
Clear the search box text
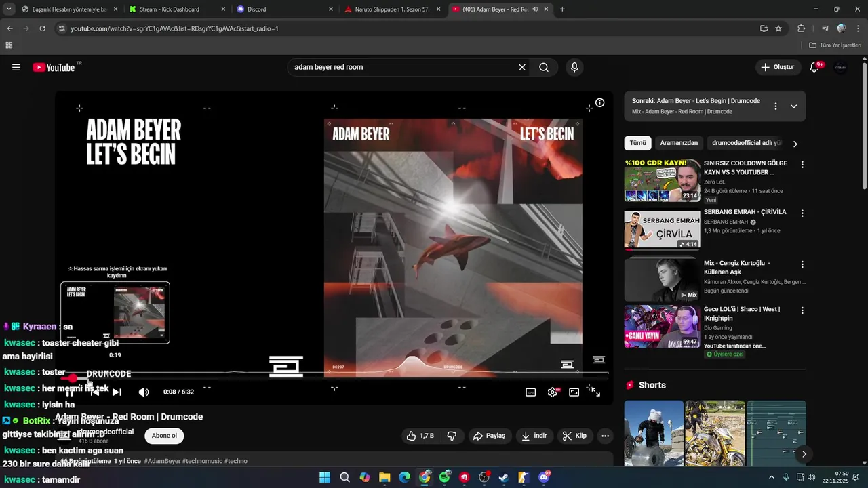(x=522, y=67)
